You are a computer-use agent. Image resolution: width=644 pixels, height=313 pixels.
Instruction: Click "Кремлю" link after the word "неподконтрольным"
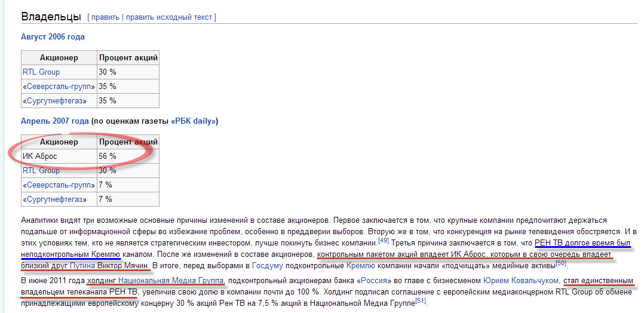click(108, 254)
